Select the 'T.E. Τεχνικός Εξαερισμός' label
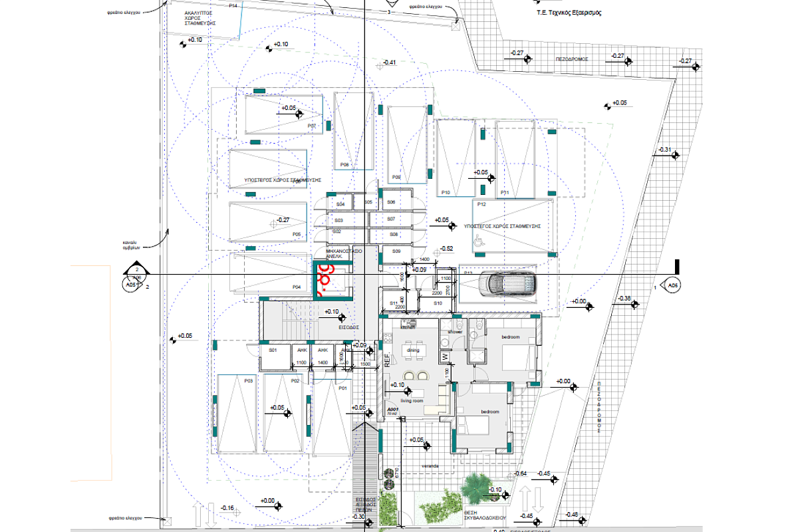 pos(569,13)
